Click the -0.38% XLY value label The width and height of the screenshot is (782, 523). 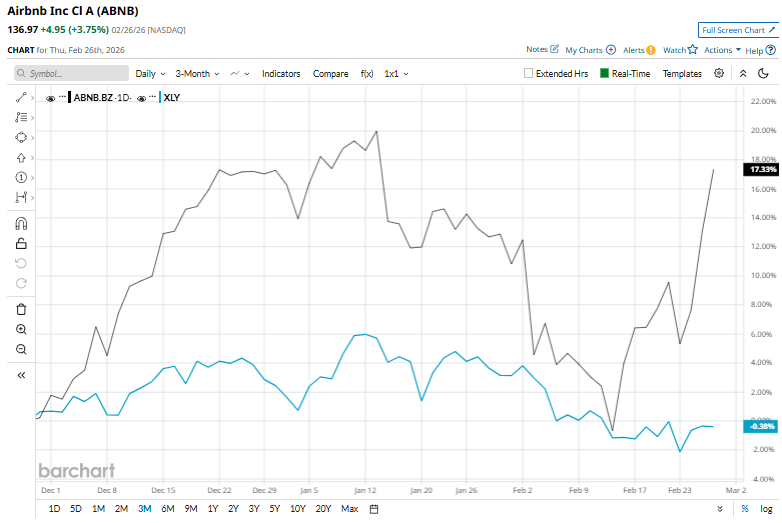click(x=761, y=426)
